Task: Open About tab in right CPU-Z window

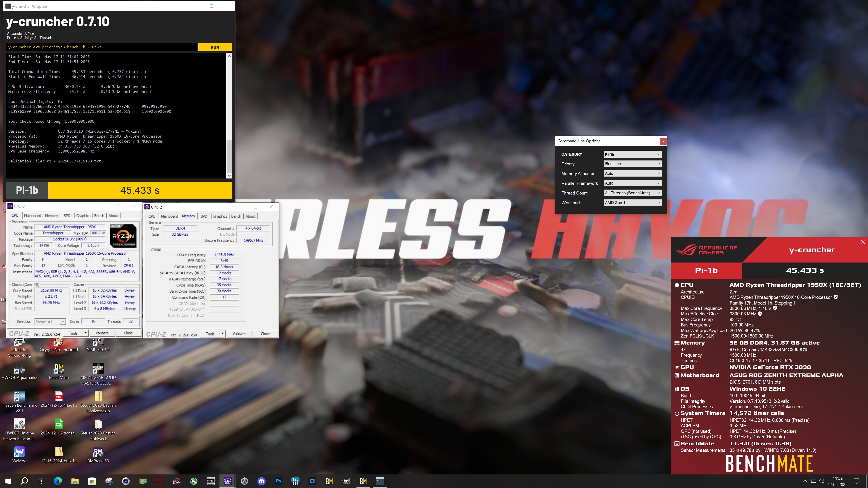Action: coord(250,216)
